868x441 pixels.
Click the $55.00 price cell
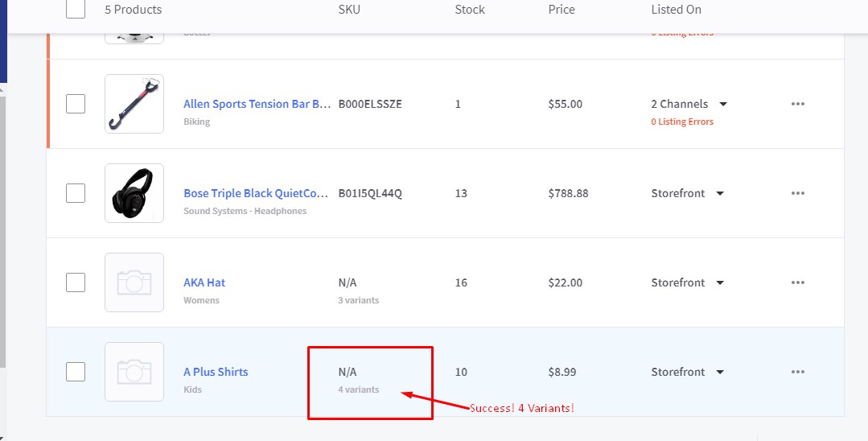pos(566,104)
